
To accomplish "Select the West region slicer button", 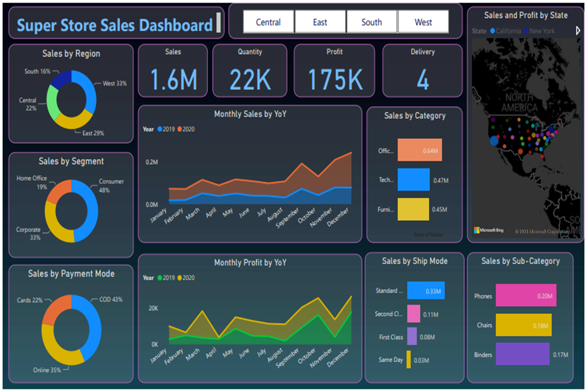I will 423,22.
